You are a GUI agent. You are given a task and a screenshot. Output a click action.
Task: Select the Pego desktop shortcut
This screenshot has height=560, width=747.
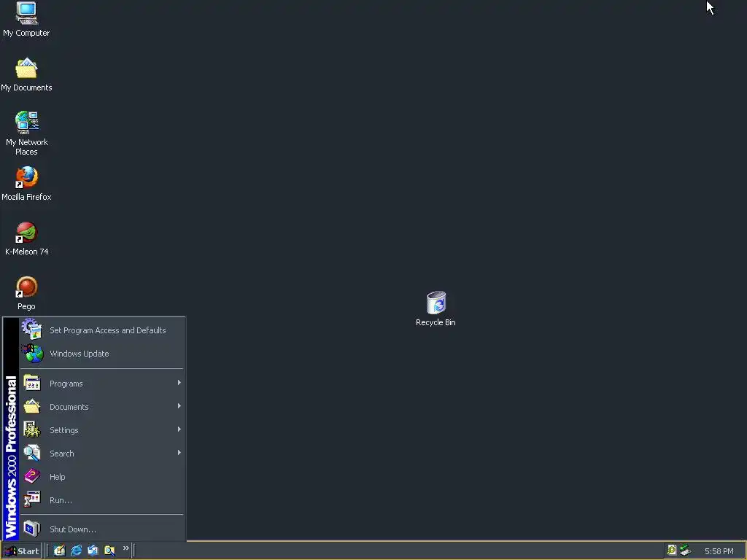tap(26, 293)
